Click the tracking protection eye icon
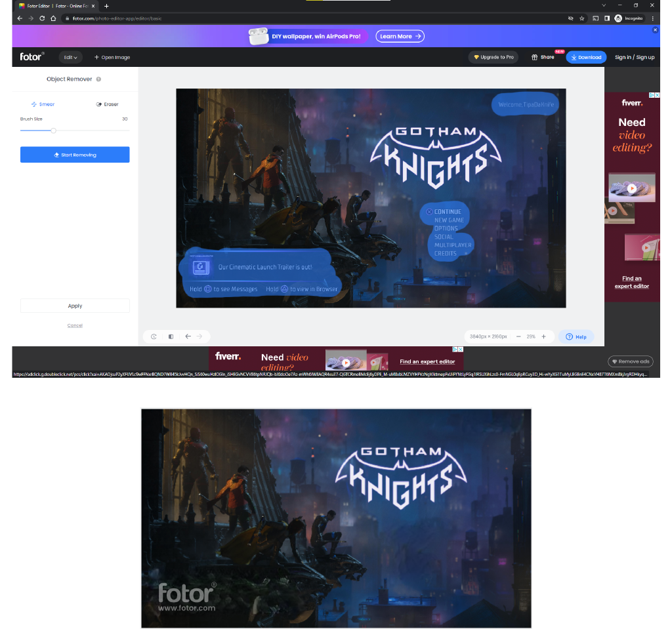Screen dimensions: 672x629 (x=570, y=18)
